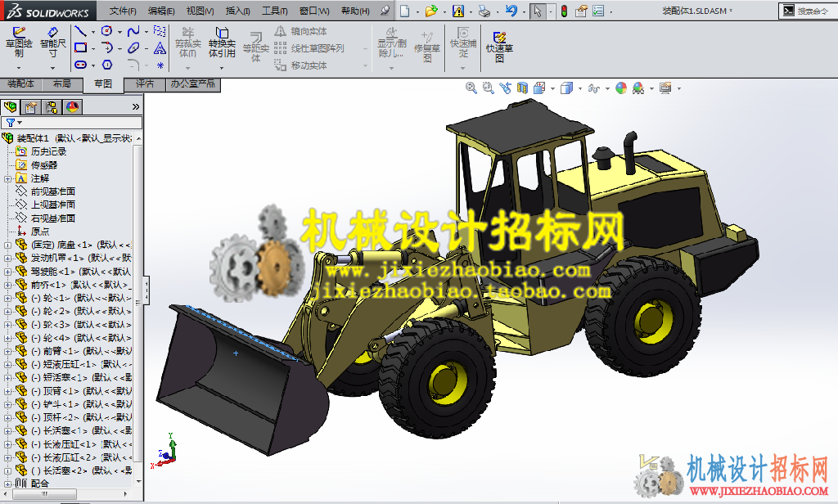Select the Arc sketch tool
838x504 pixels.
(107, 48)
